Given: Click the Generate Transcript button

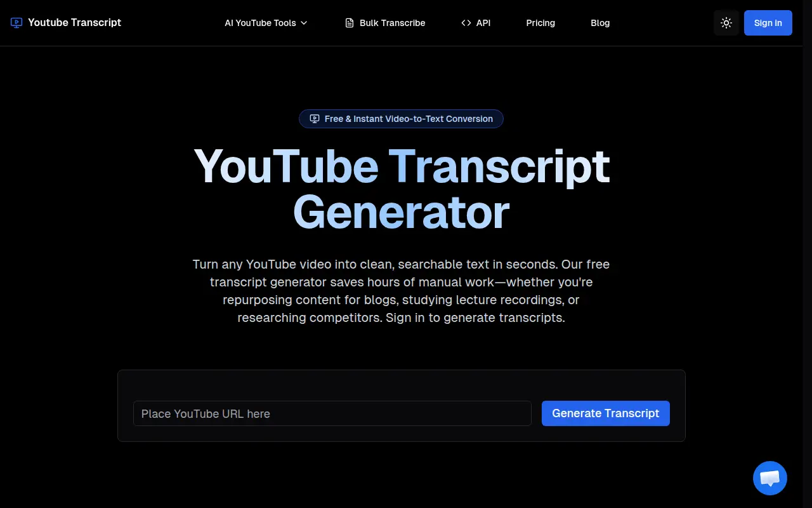Looking at the screenshot, I should pyautogui.click(x=606, y=413).
